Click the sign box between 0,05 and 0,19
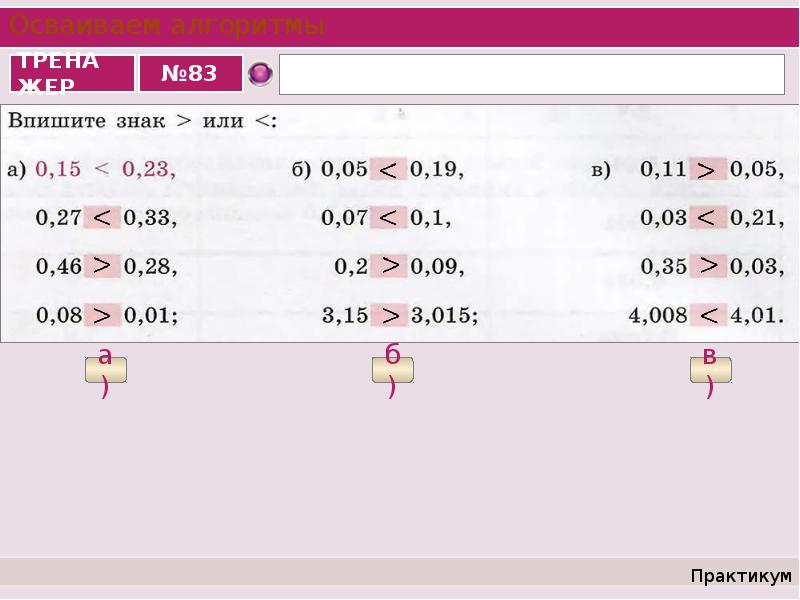 click(389, 169)
